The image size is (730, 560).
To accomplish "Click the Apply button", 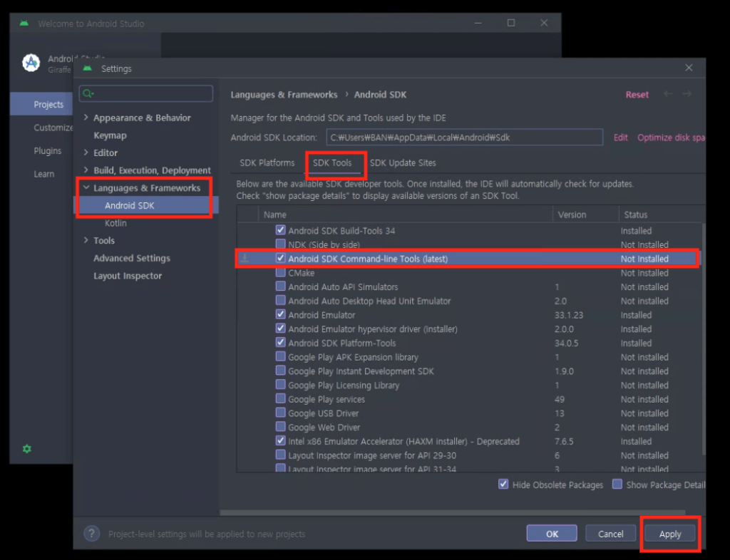I will (x=670, y=534).
